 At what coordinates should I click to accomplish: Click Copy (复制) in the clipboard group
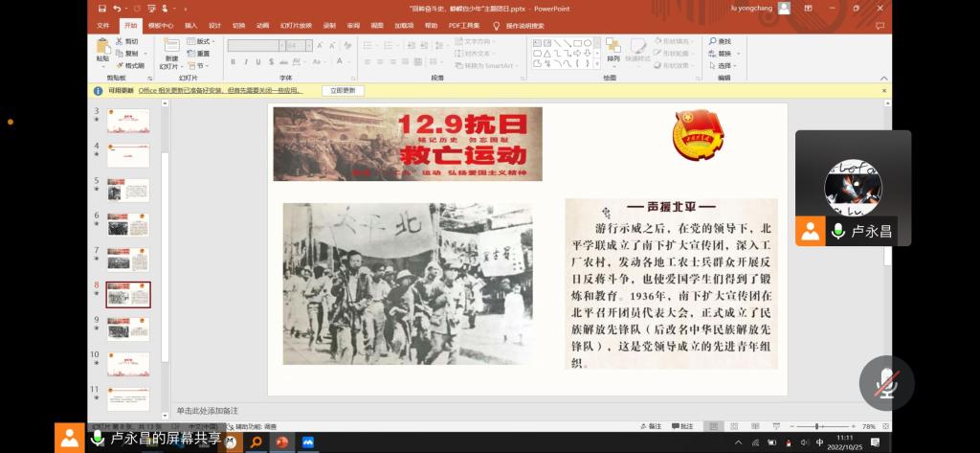[127, 54]
